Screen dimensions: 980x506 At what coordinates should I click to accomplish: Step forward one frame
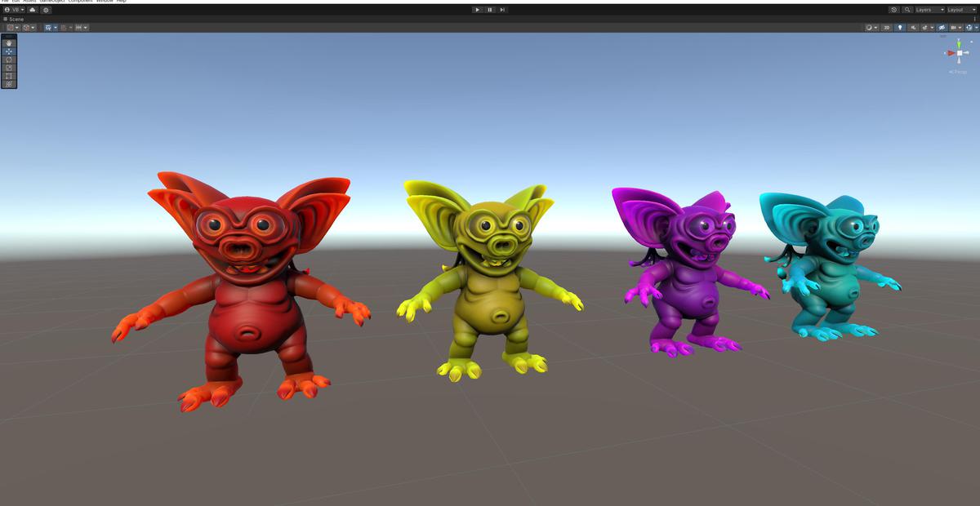tap(502, 10)
